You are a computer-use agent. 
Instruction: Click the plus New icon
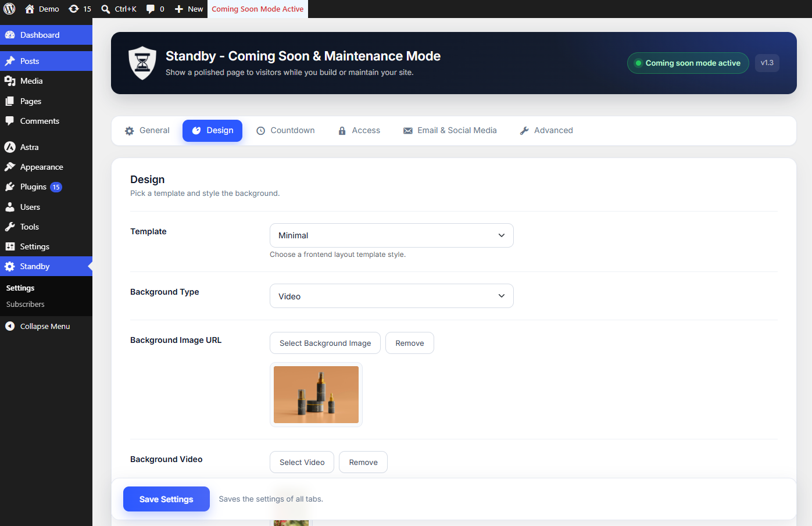click(179, 9)
